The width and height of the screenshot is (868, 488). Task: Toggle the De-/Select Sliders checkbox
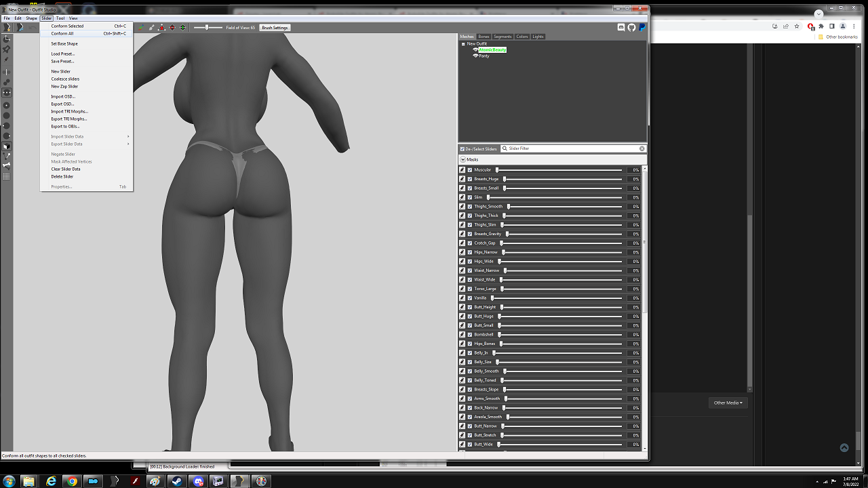tap(462, 148)
